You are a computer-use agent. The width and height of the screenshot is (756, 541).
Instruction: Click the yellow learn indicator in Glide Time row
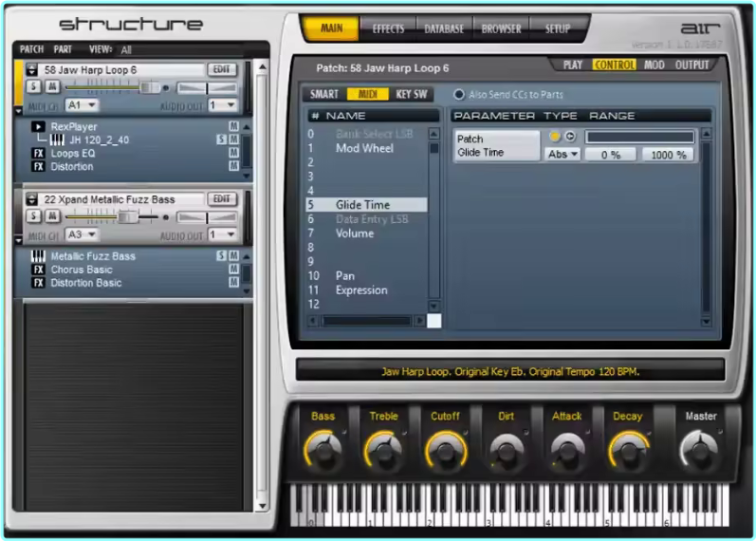555,137
